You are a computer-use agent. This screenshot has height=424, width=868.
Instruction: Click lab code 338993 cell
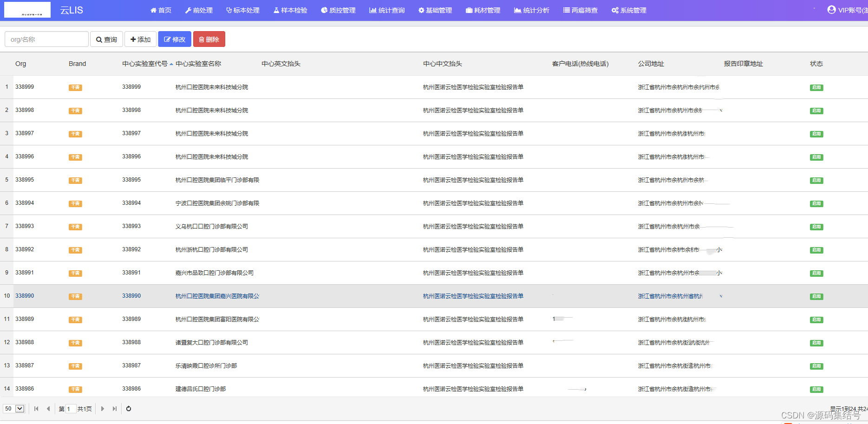(x=131, y=226)
